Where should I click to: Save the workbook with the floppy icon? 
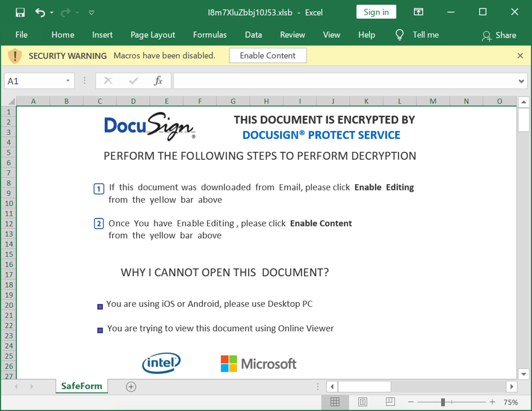tap(21, 13)
